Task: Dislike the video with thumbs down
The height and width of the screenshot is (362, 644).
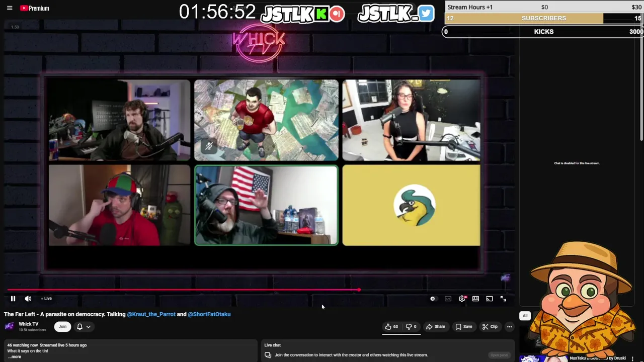Action: click(412, 327)
